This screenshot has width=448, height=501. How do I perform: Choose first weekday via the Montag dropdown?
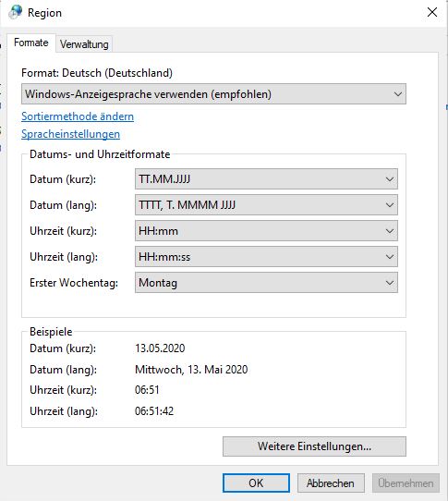pyautogui.click(x=266, y=283)
